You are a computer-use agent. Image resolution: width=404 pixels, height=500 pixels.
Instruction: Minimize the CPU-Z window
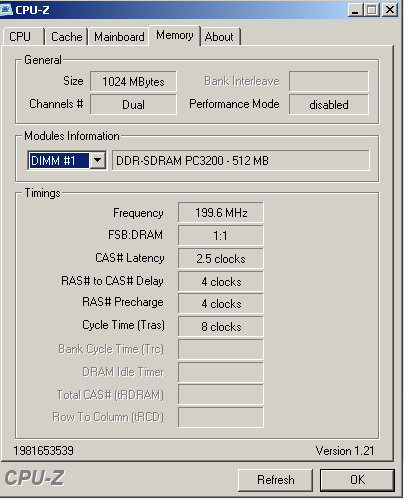click(x=355, y=10)
